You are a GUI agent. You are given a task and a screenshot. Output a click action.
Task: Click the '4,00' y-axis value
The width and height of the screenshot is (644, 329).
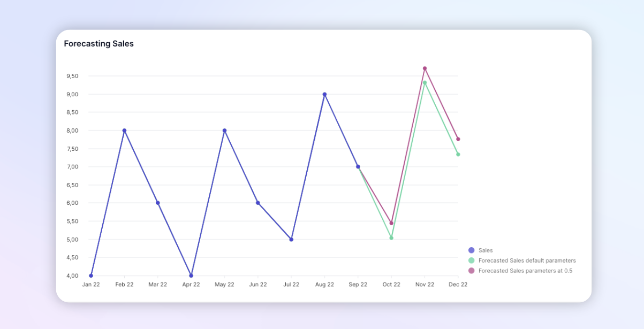(72, 276)
